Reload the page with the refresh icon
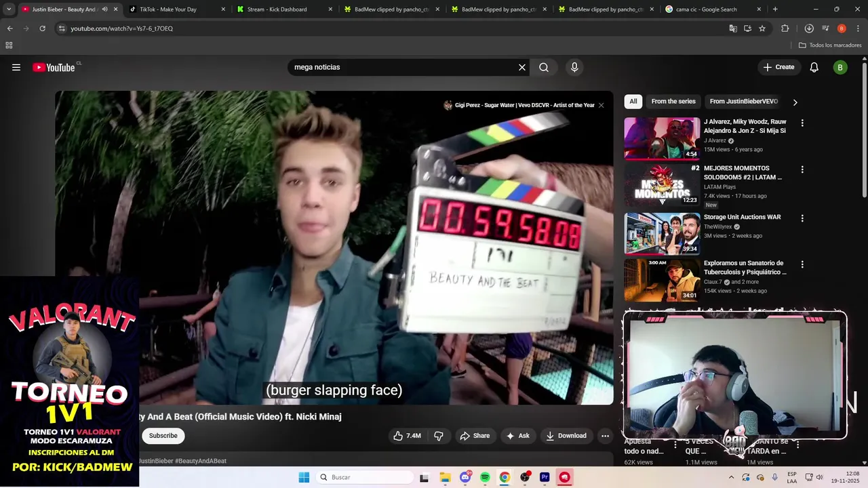This screenshot has height=488, width=868. coord(42,28)
